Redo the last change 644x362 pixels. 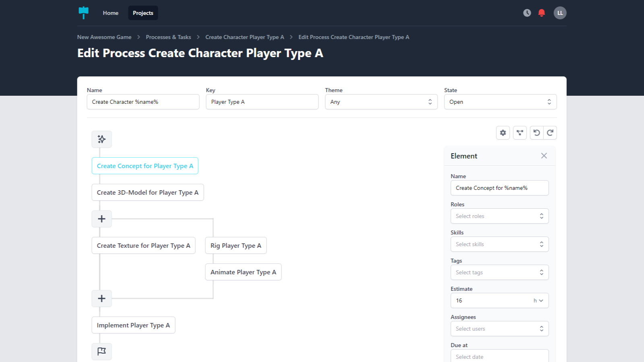[550, 133]
